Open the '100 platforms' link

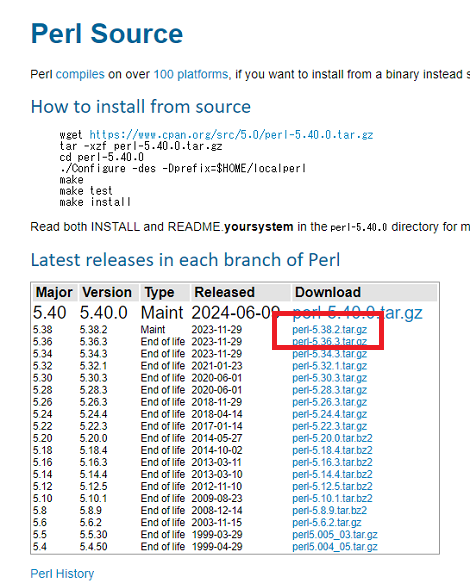coord(191,74)
